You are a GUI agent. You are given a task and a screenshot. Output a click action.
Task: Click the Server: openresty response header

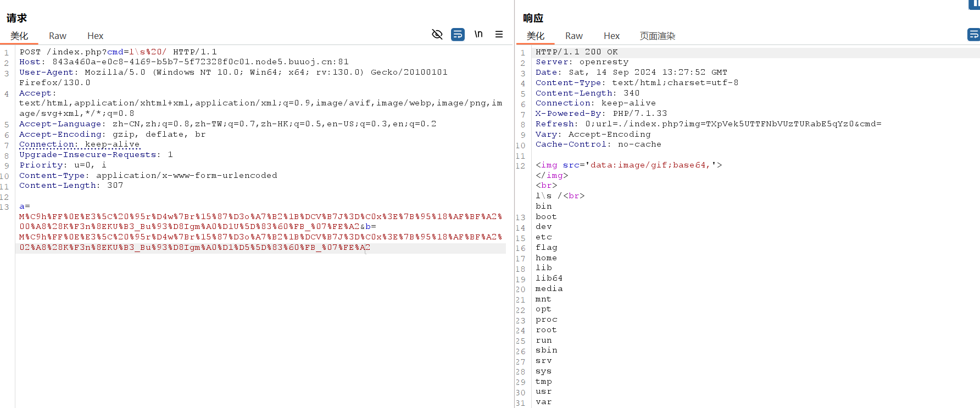(x=582, y=62)
